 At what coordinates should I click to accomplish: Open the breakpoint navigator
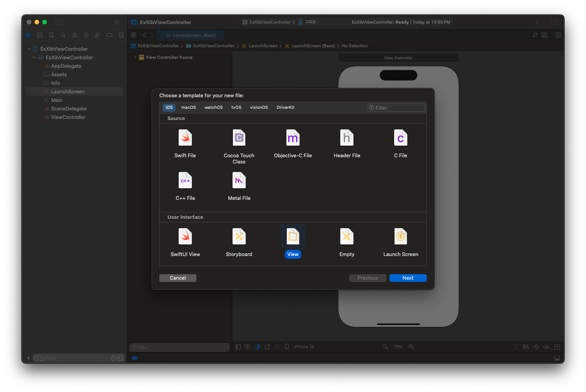109,35
